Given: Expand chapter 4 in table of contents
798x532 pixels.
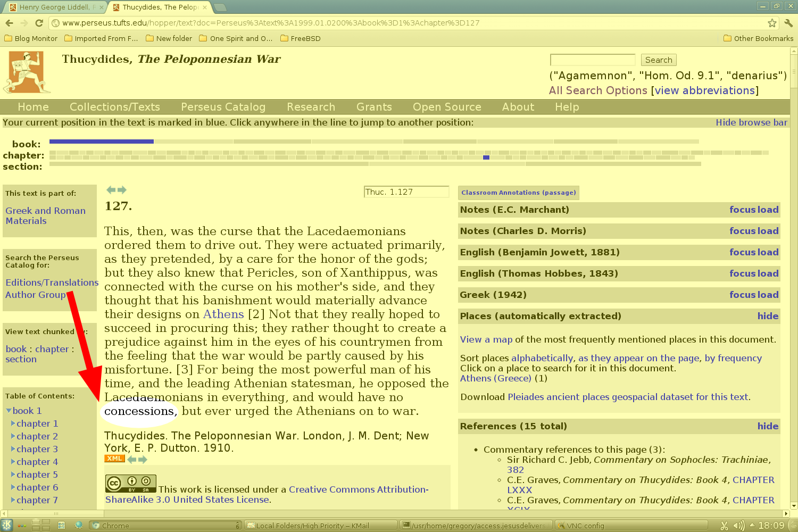Looking at the screenshot, I should (13, 462).
